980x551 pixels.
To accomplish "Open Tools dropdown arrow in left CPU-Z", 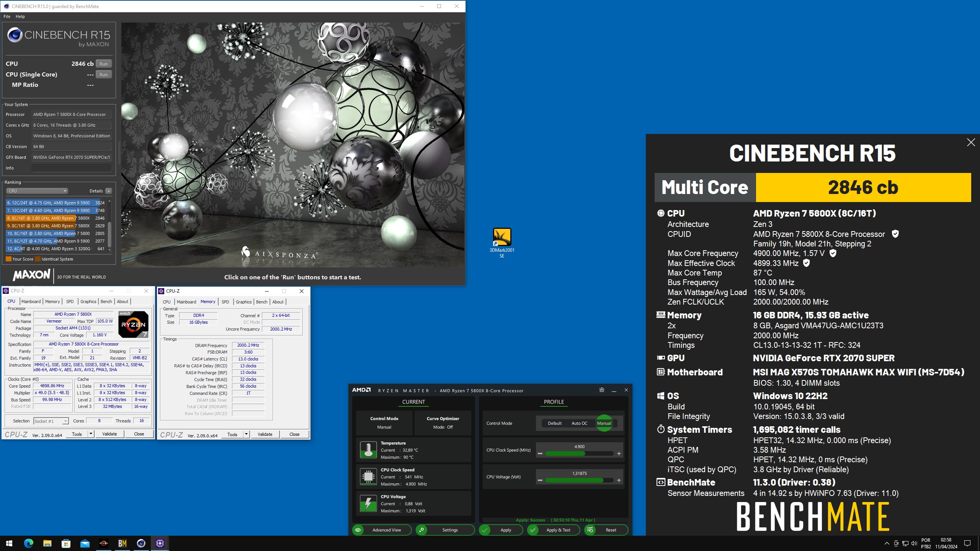I will tap(91, 434).
